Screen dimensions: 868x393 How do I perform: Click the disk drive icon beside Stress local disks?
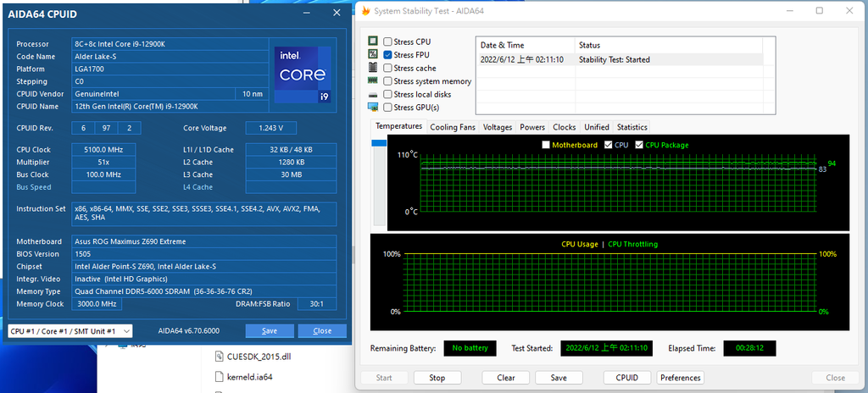pyautogui.click(x=373, y=95)
